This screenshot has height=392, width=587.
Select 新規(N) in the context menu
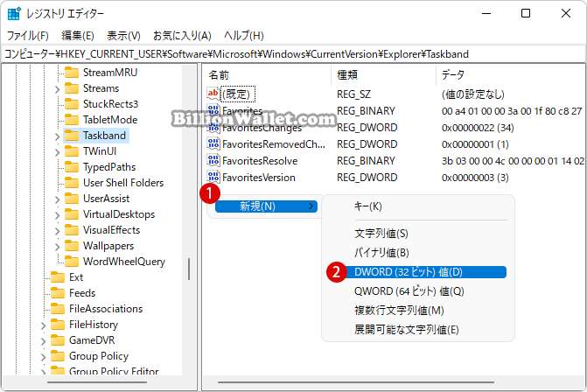tap(266, 206)
